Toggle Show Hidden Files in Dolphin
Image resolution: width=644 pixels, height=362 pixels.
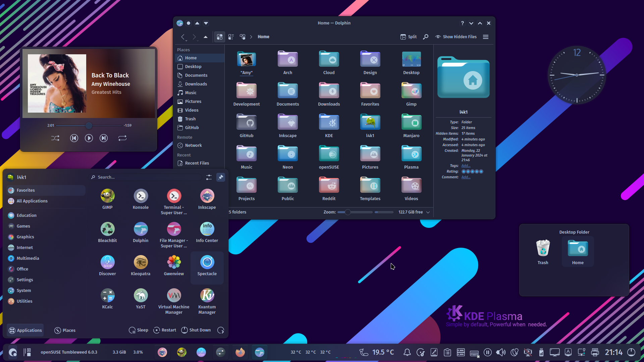coord(456,37)
